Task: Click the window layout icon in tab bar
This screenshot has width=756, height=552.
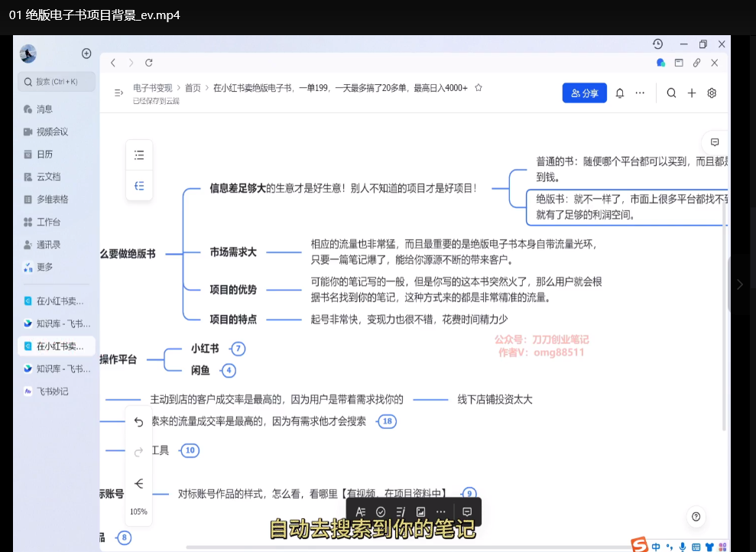Action: 679,63
